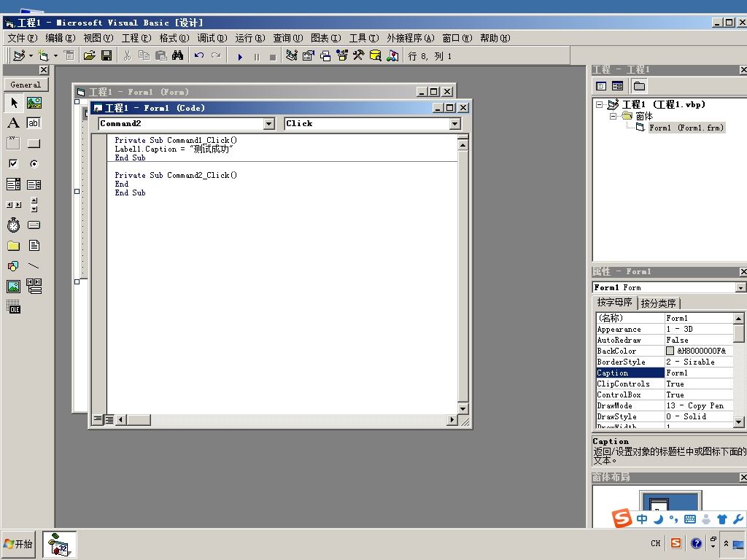Select the CheckBox control tool

click(13, 164)
